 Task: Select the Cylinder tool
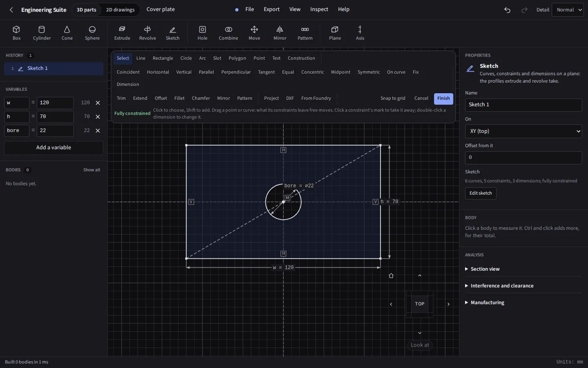pyautogui.click(x=42, y=33)
